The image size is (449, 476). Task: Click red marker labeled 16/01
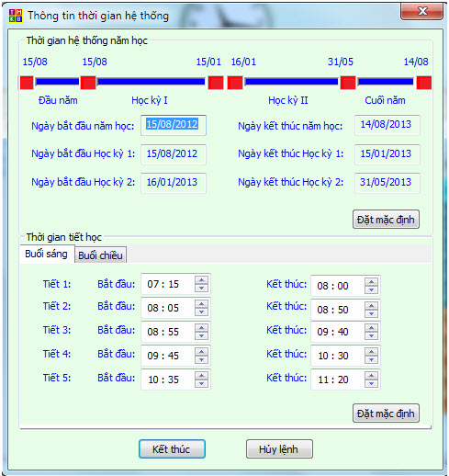coord(235,83)
